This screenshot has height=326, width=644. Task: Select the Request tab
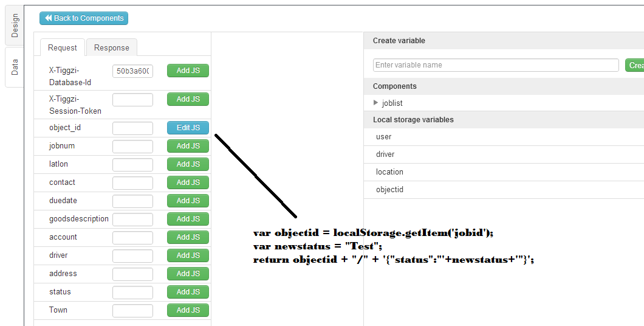pyautogui.click(x=63, y=47)
